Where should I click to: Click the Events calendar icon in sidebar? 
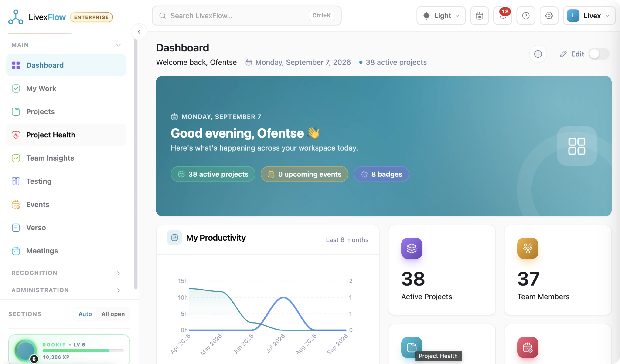point(16,204)
